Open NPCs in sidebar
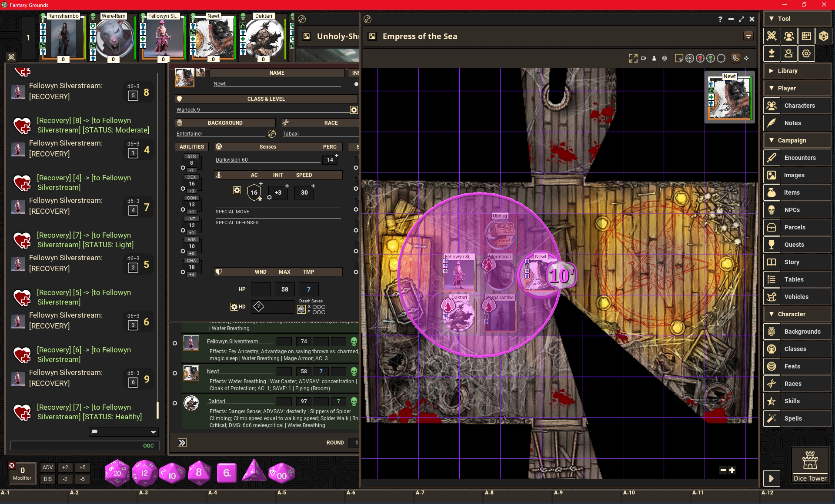 (798, 210)
